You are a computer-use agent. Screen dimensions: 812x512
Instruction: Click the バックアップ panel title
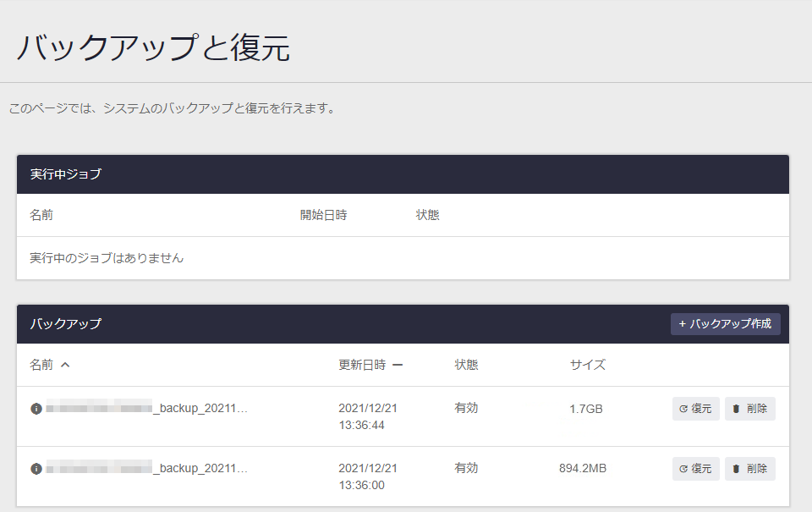[66, 324]
